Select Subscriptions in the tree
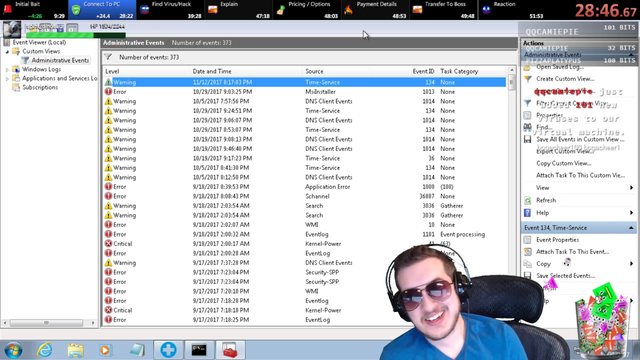 40,87
